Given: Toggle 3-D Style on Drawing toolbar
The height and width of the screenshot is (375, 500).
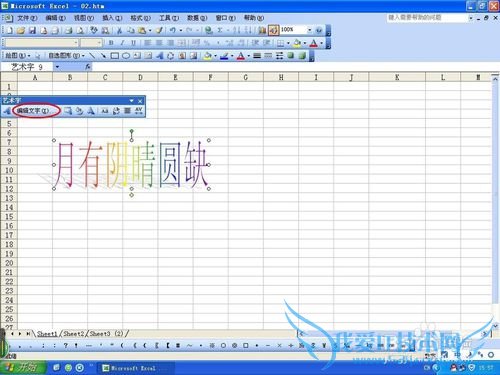Looking at the screenshot, I should (302, 56).
